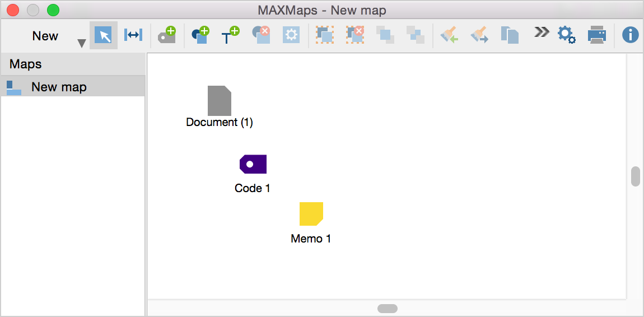Insert a new free object

[200, 35]
